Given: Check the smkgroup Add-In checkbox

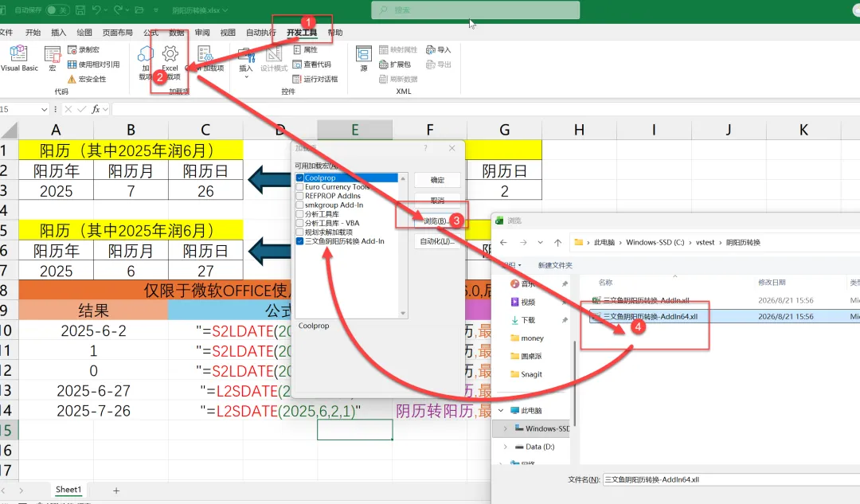Looking at the screenshot, I should (299, 205).
